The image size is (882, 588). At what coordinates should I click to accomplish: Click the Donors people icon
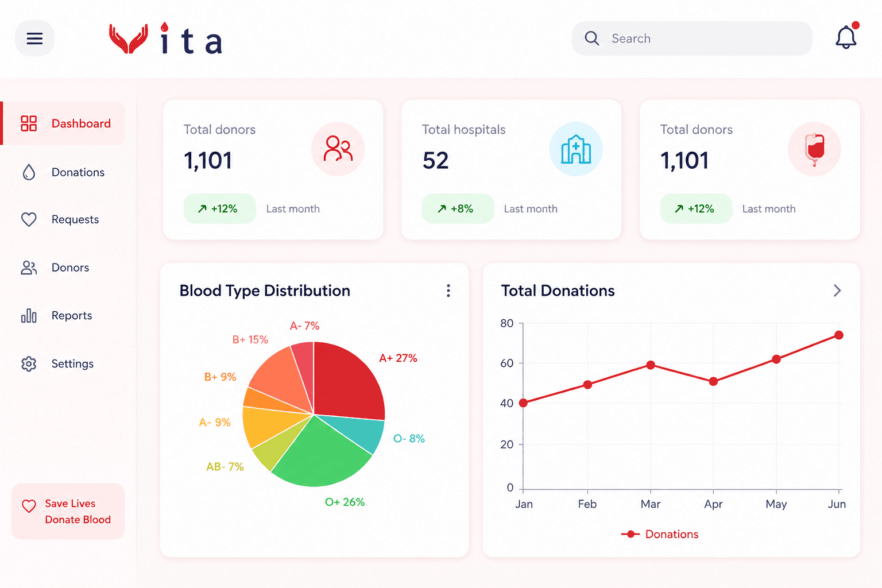[29, 268]
